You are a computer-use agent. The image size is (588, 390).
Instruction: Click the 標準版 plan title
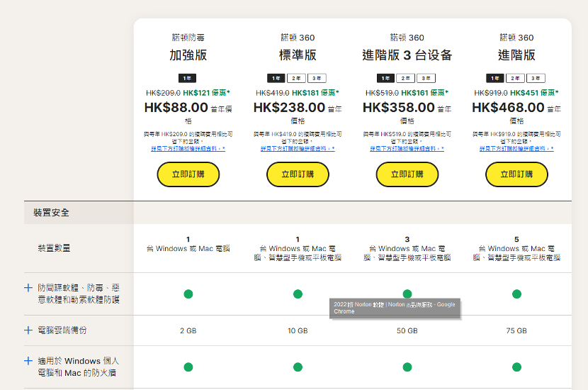pyautogui.click(x=298, y=55)
